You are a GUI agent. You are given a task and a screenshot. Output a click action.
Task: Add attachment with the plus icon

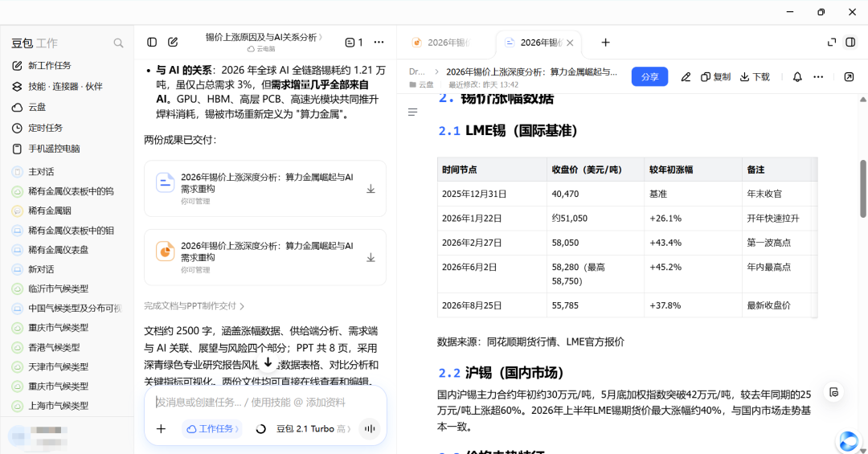point(161,428)
